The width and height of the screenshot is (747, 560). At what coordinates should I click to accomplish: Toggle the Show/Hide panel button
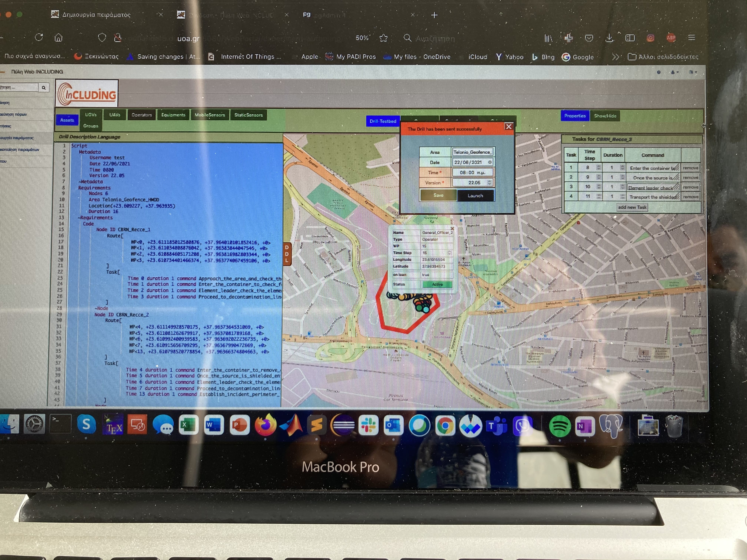pyautogui.click(x=605, y=116)
